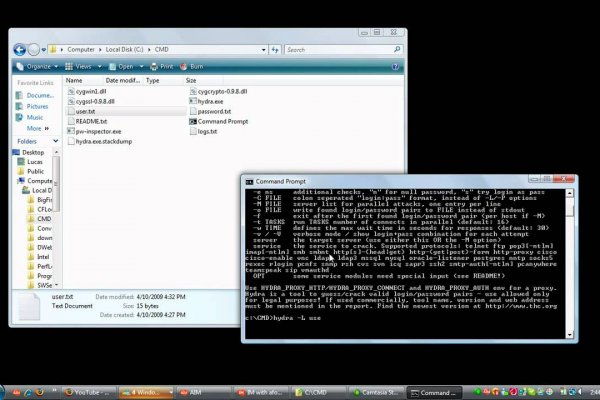
Task: Open the Views dropdown menu
Action: tap(86, 66)
